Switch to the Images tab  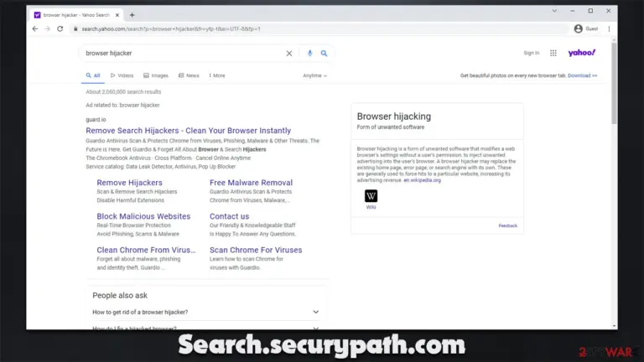click(x=156, y=75)
